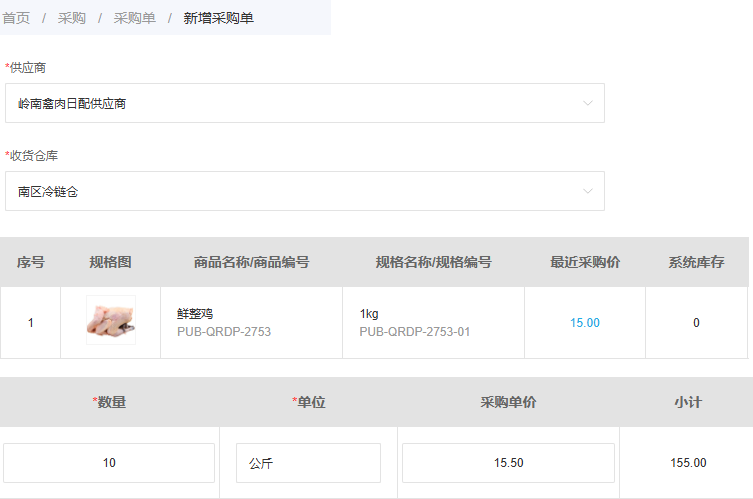
Task: Click the 序号 column header
Action: click(x=31, y=262)
